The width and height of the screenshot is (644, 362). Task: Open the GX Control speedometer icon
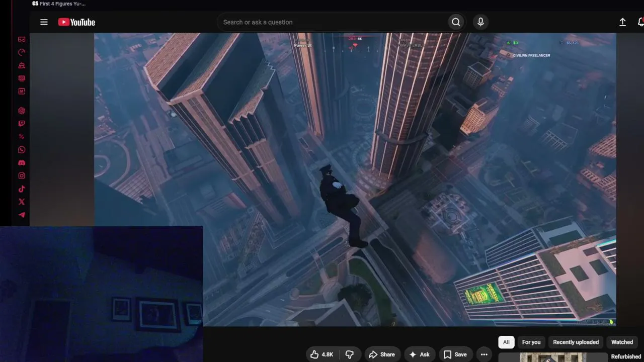(22, 52)
